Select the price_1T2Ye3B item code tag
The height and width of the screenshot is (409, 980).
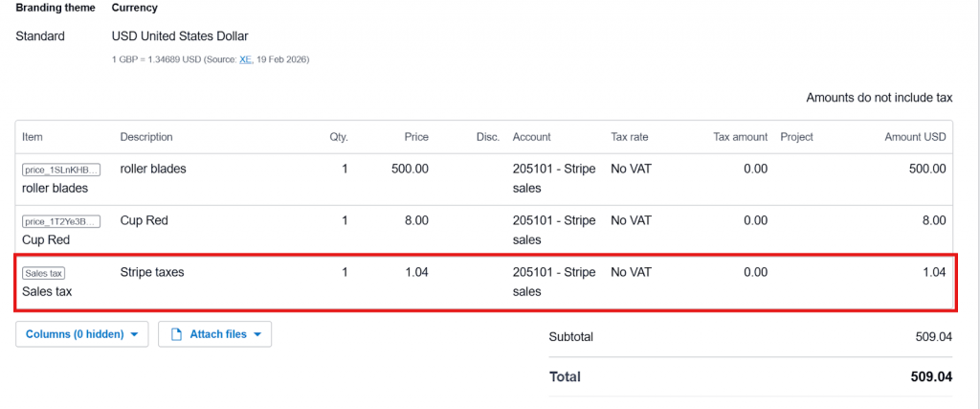(x=60, y=221)
